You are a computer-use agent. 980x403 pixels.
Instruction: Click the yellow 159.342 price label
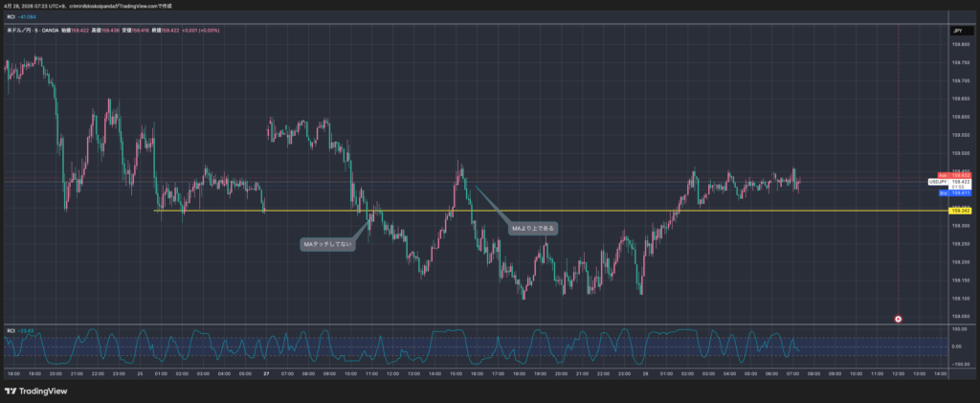(961, 211)
